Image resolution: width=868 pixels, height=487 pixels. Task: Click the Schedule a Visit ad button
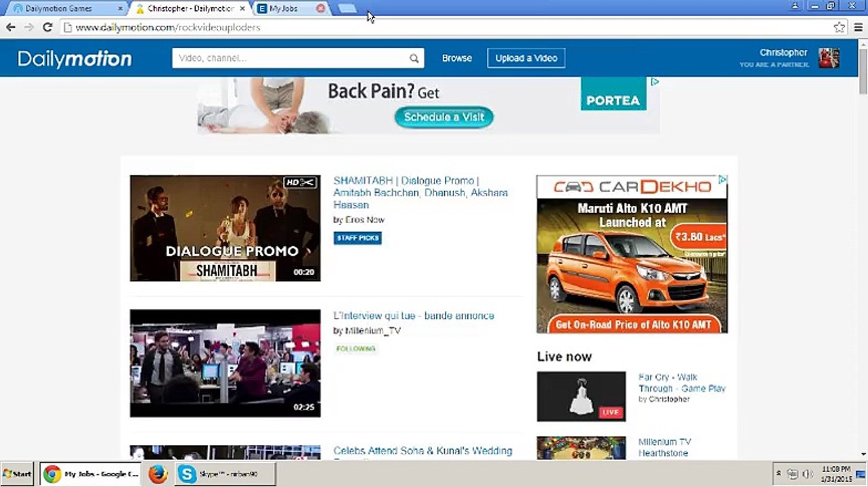444,117
